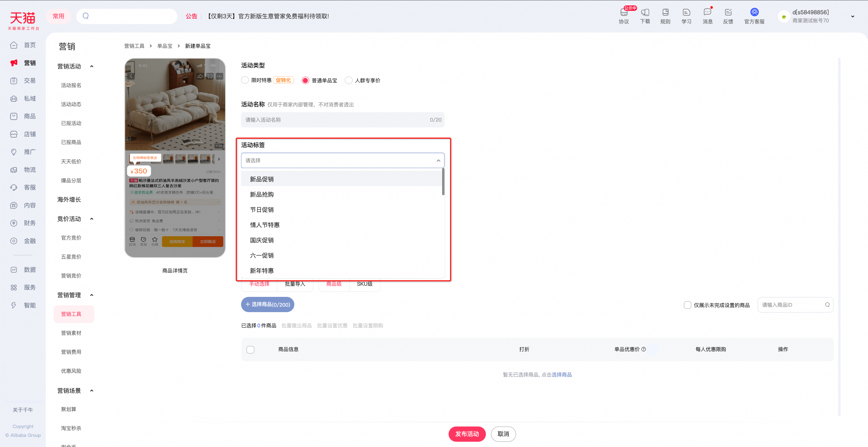Choose 六一促销 from tag list
This screenshot has height=447, width=868.
[342, 255]
